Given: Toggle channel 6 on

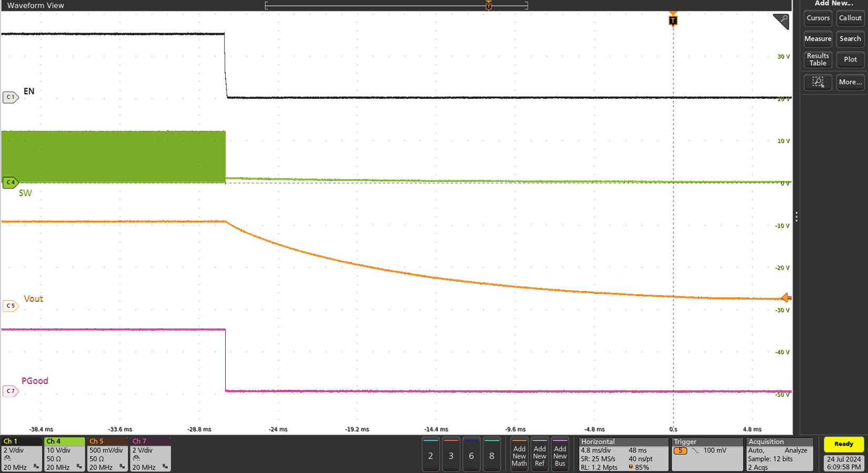Looking at the screenshot, I should pos(471,455).
